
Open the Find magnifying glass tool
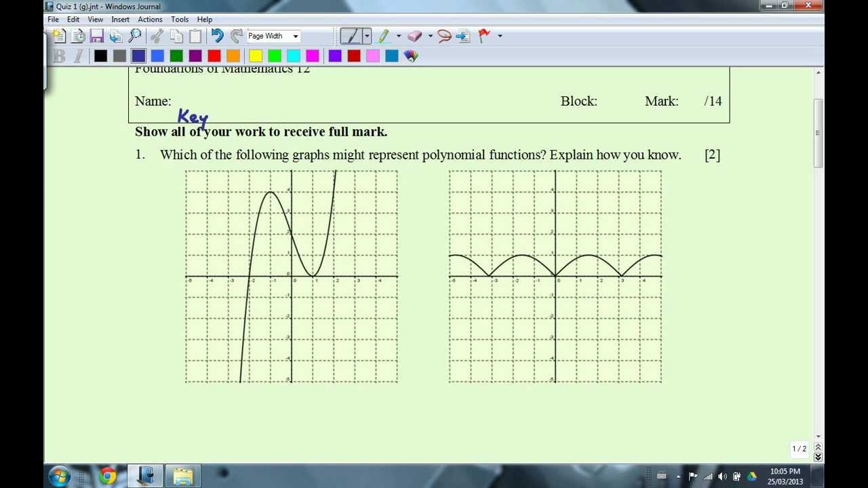click(x=135, y=36)
